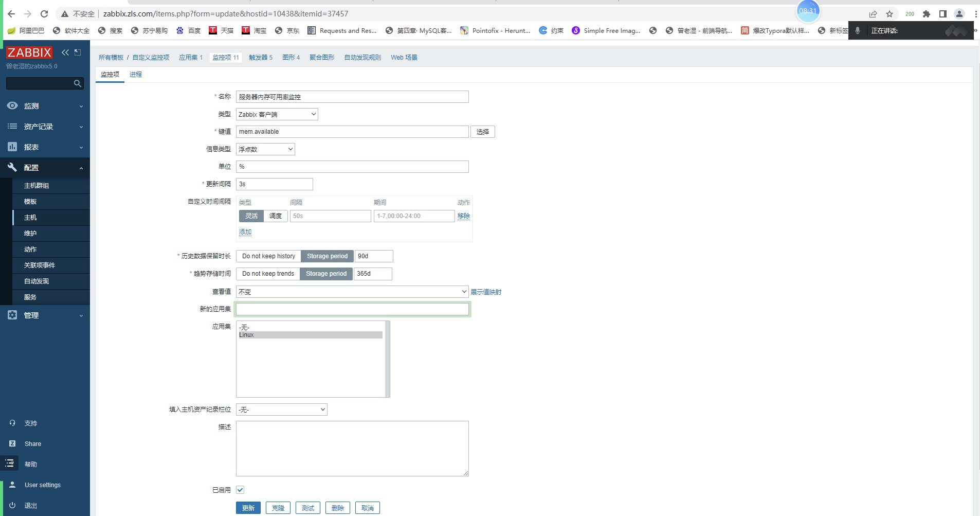Viewport: 980px width, 516px height.
Task: Click 克隆 clone button
Action: click(278, 508)
